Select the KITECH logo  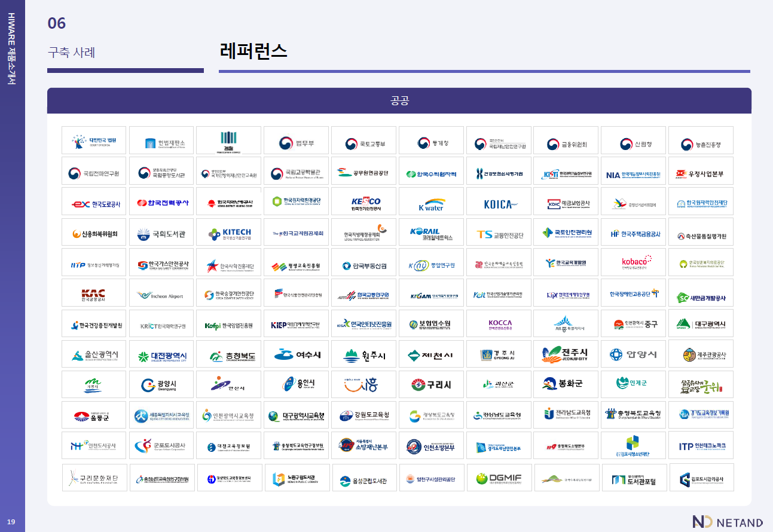pos(229,233)
